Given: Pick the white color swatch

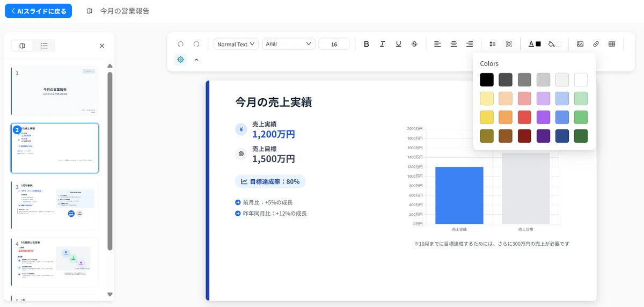Looking at the screenshot, I should click(581, 80).
